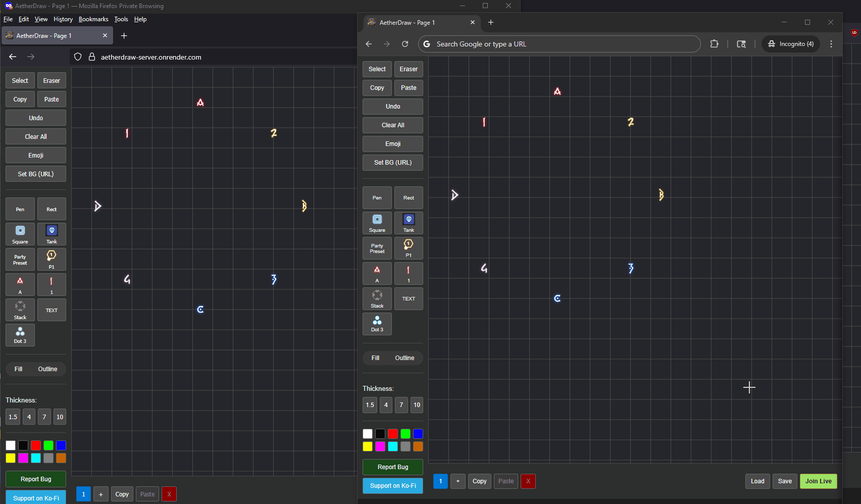This screenshot has height=504, width=861.
Task: Select the A waymark tool in Firefox
Action: click(x=20, y=285)
